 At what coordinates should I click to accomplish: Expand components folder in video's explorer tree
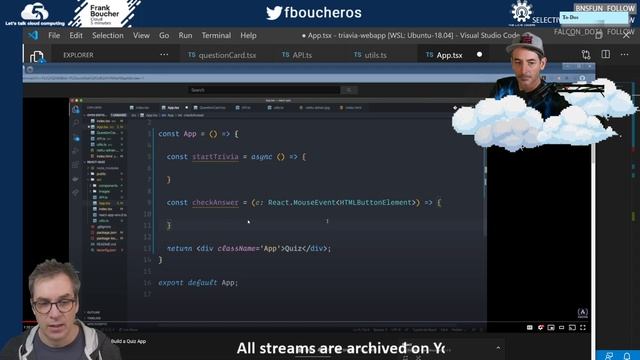click(x=107, y=186)
